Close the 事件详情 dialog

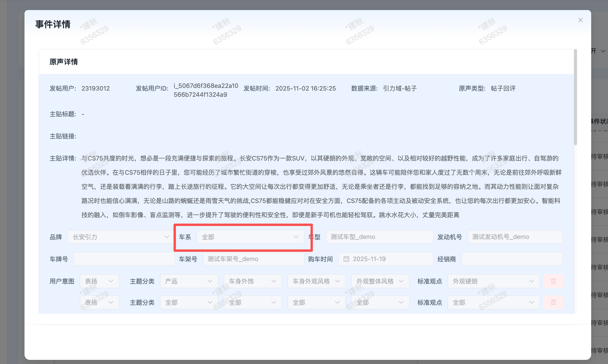581,20
